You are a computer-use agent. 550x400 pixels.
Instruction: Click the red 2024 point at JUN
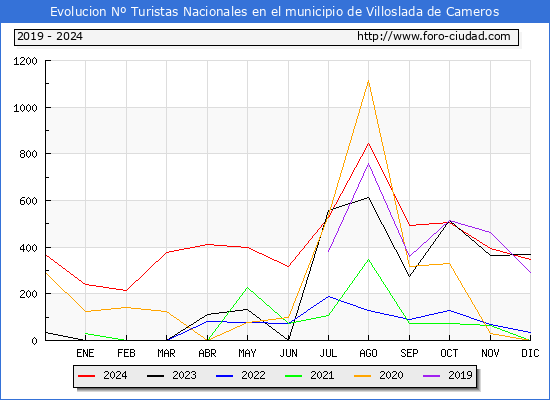[x=288, y=267]
